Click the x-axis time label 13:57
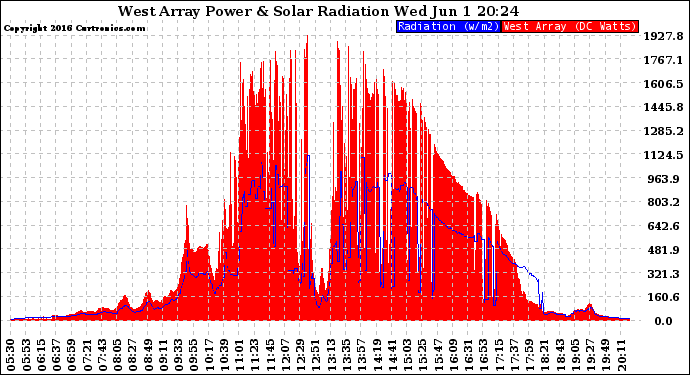690x375 pixels. (360, 355)
